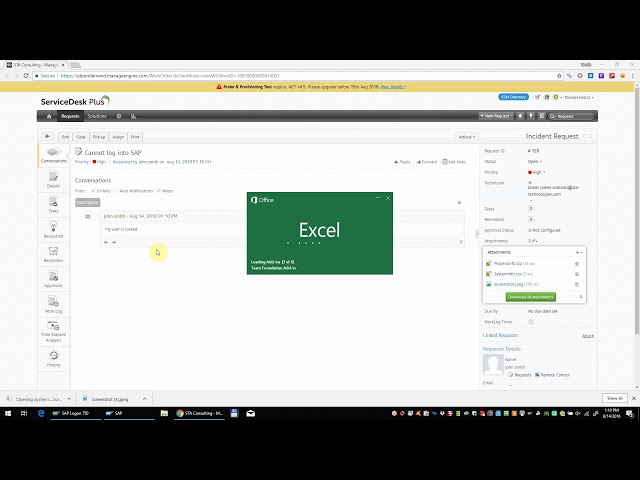This screenshot has height=480, width=640.
Task: Click reply arrow under the conversation message
Action: pyautogui.click(x=106, y=242)
